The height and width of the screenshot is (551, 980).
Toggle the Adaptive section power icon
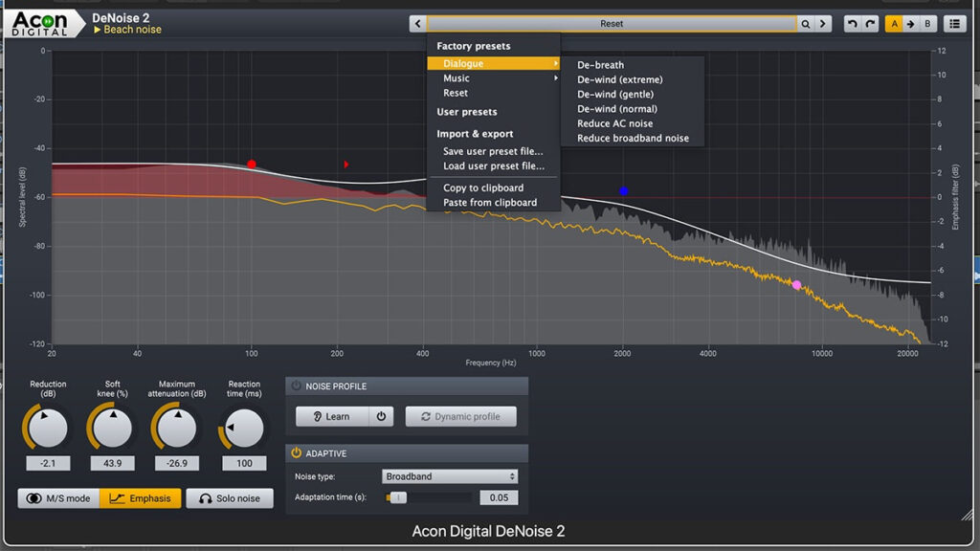click(x=296, y=452)
